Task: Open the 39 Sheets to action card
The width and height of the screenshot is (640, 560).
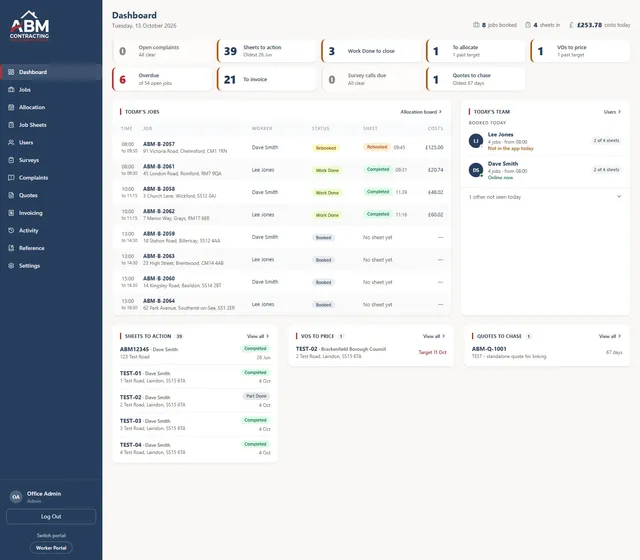Action: (x=266, y=51)
